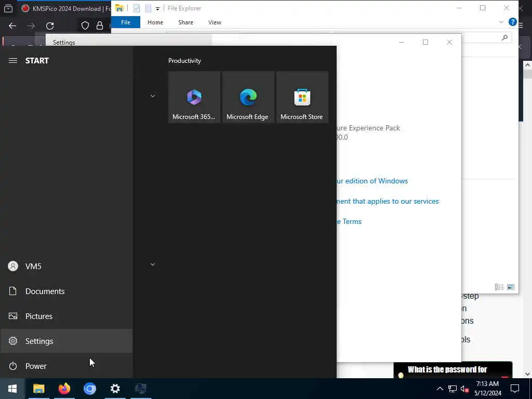Switch to the View ribbon tab

tap(215, 22)
